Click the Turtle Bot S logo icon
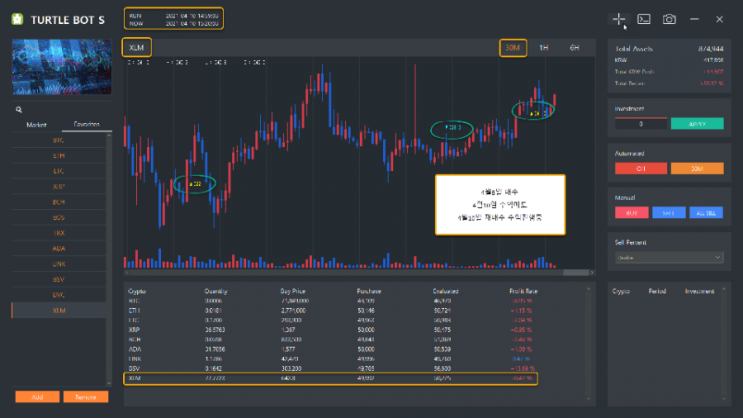Viewport: 743px width, 418px height. click(18, 19)
